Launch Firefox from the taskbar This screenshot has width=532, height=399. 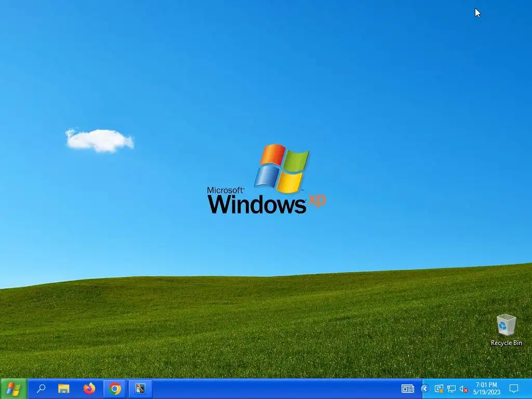[89, 389]
